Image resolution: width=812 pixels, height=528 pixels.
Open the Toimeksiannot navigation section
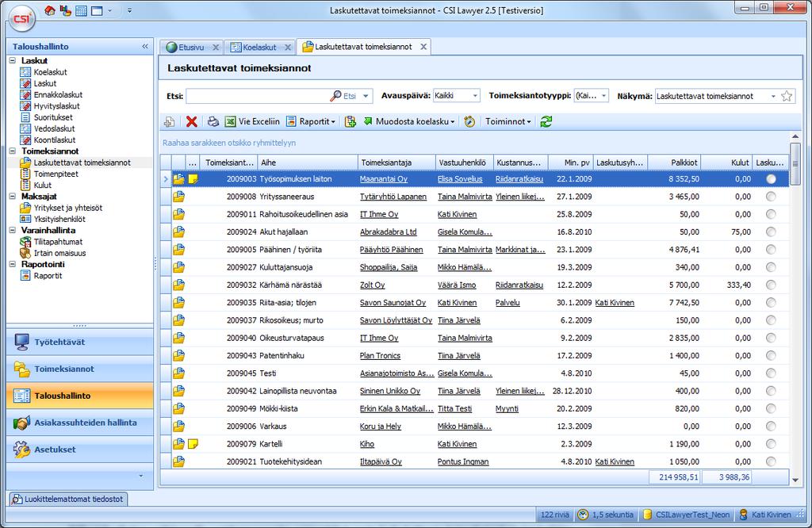tap(80, 369)
